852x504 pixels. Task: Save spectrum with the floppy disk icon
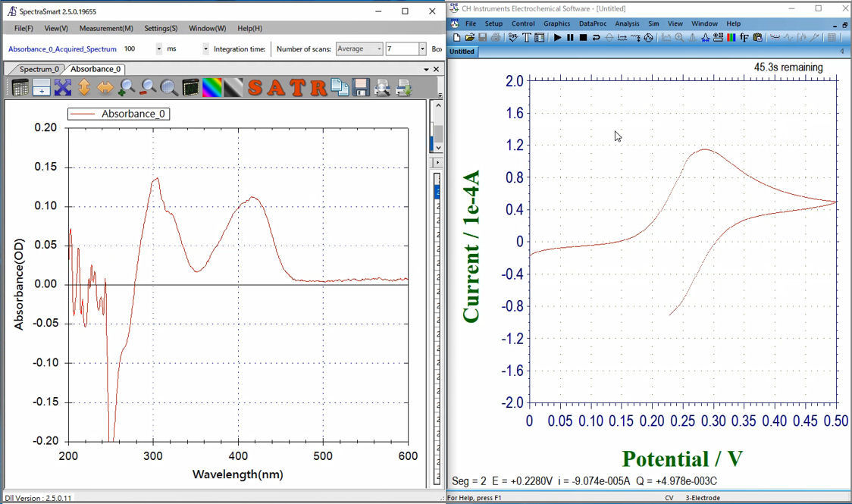click(x=361, y=88)
